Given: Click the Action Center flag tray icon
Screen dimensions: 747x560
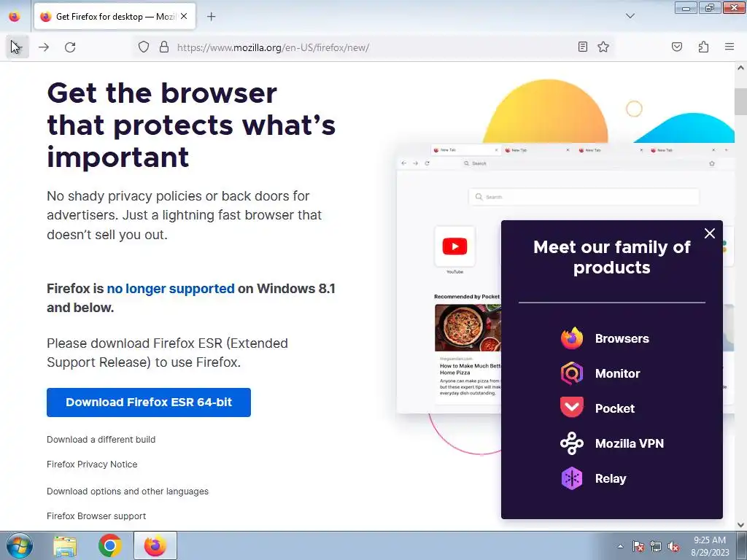Looking at the screenshot, I should coord(638,546).
